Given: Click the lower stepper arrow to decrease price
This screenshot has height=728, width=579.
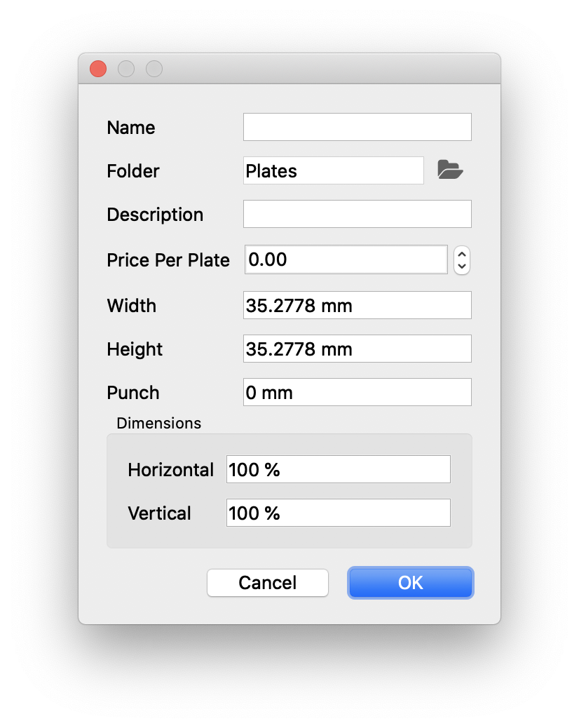Looking at the screenshot, I should [x=462, y=264].
